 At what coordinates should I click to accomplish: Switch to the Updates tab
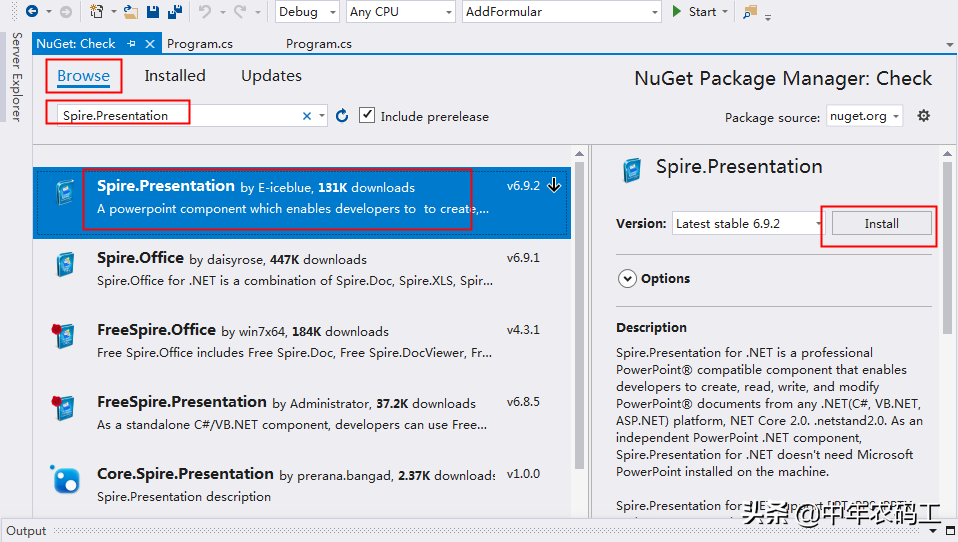271,76
